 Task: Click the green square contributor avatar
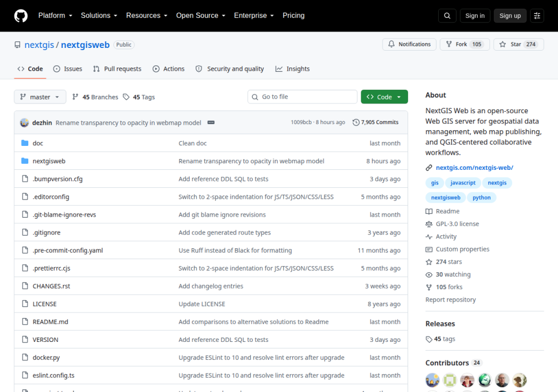click(x=450, y=380)
